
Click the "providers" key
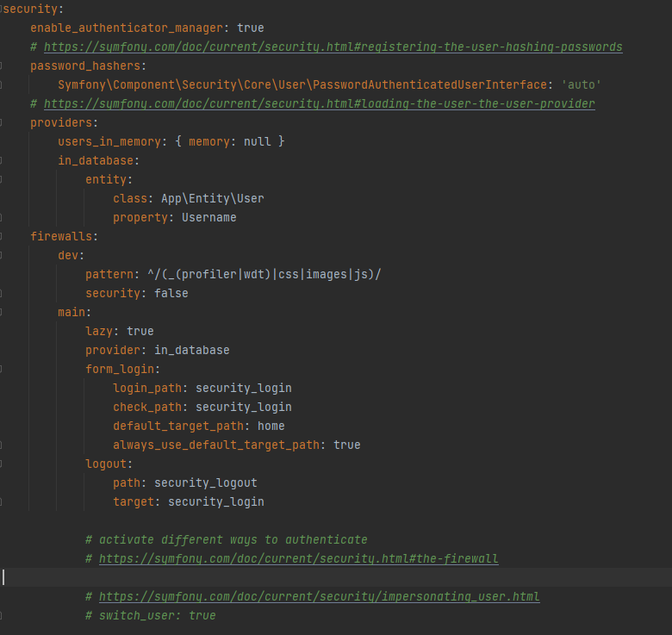point(61,123)
